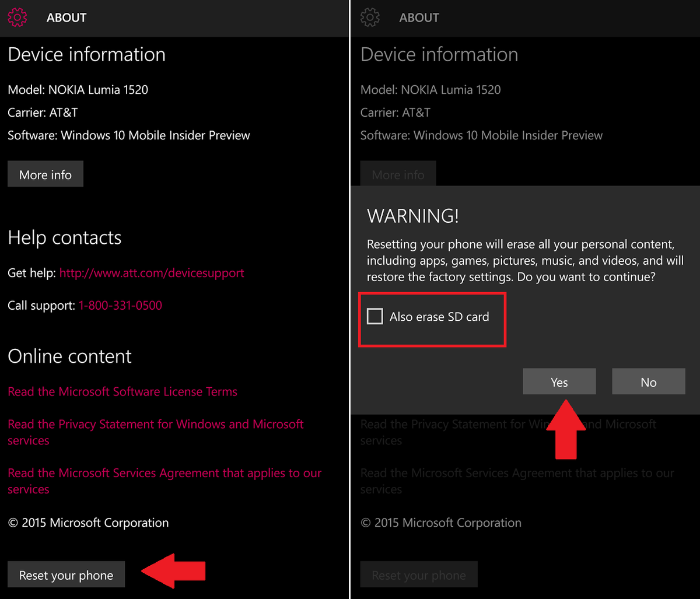The width and height of the screenshot is (700, 599).
Task: Dismiss the warning by tapping No
Action: (x=648, y=381)
